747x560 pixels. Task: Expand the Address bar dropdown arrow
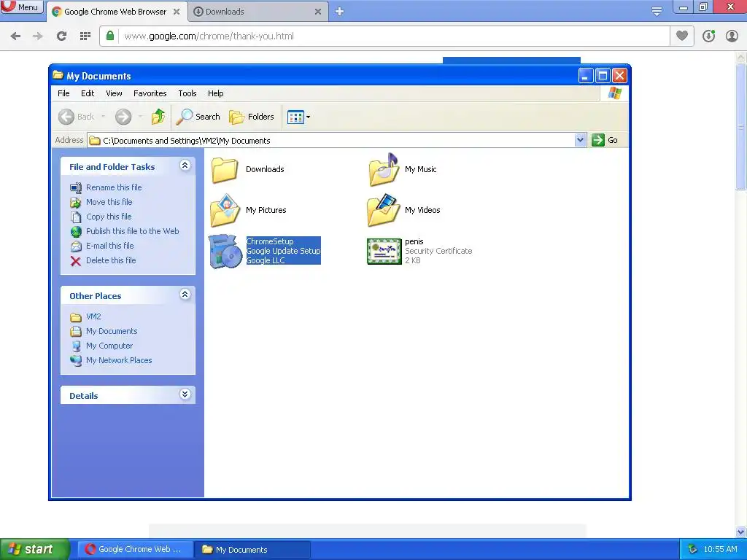click(580, 140)
